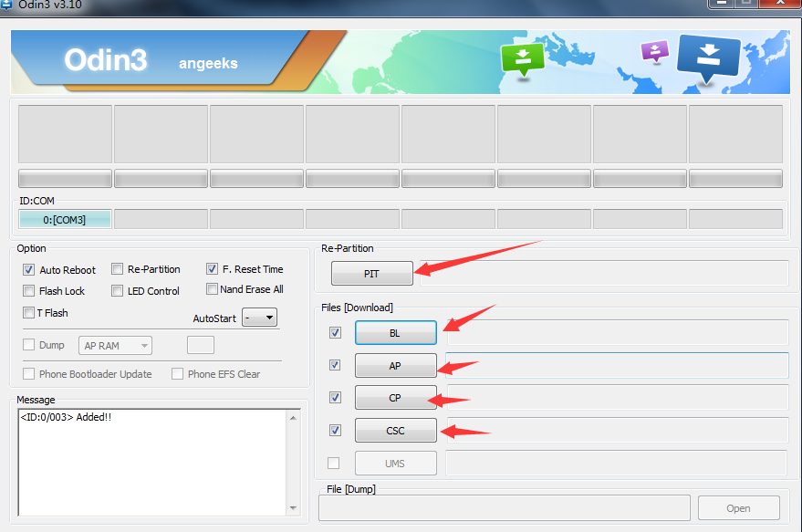Toggle the BL file checkbox
802x532 pixels.
335,332
